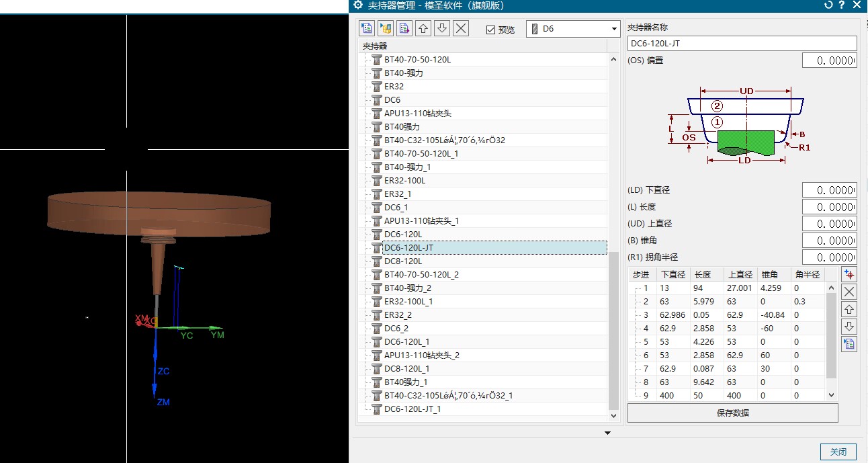Click the reset icon in title bar
Screen dimensions: 868x463
828,5
